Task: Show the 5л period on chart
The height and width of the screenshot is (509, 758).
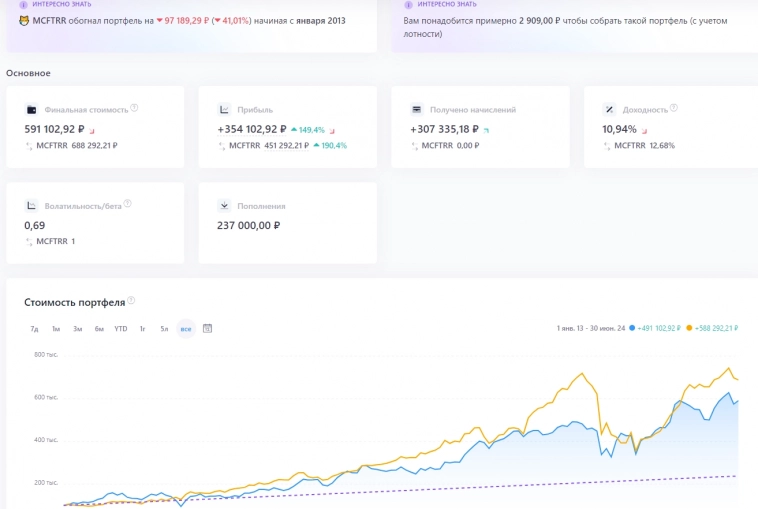Action: (164, 328)
